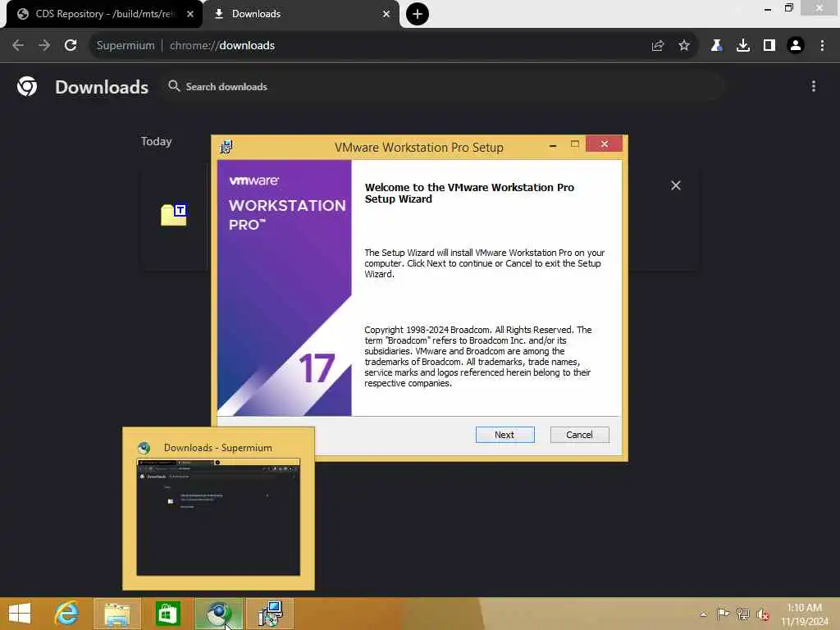Click the downloaded file's folder icon

(174, 215)
